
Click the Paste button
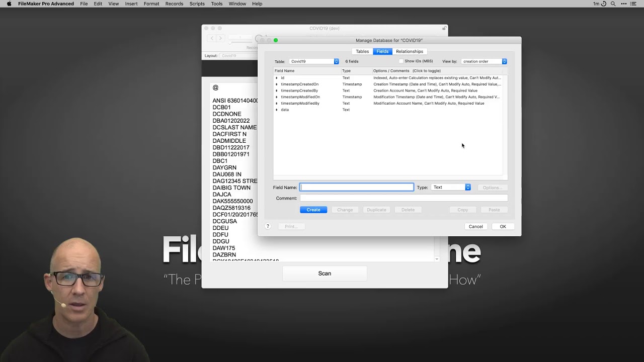(x=494, y=210)
